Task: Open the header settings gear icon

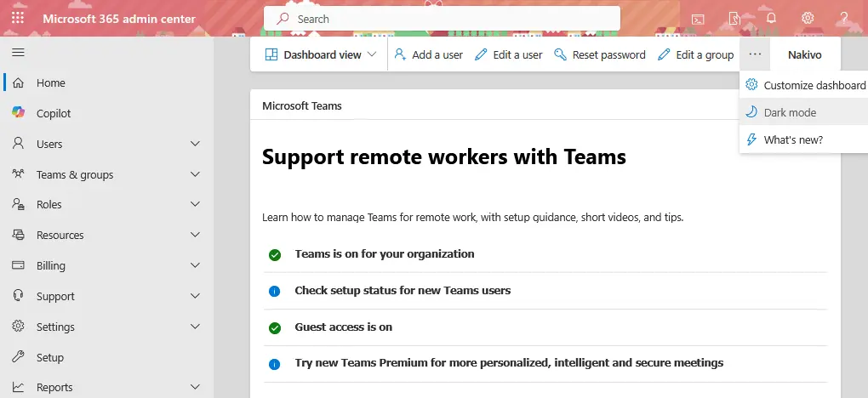Action: tap(808, 18)
